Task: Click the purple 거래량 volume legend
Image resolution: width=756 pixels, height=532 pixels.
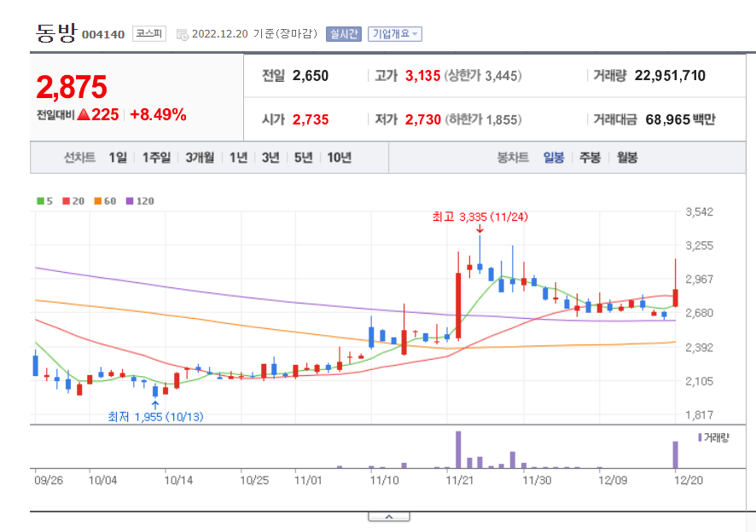Action: click(x=713, y=437)
